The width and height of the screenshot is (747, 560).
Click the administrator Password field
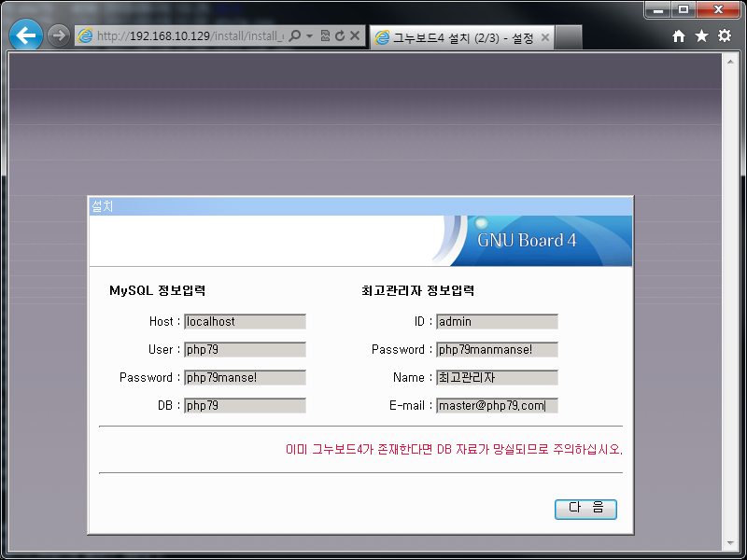coord(497,349)
